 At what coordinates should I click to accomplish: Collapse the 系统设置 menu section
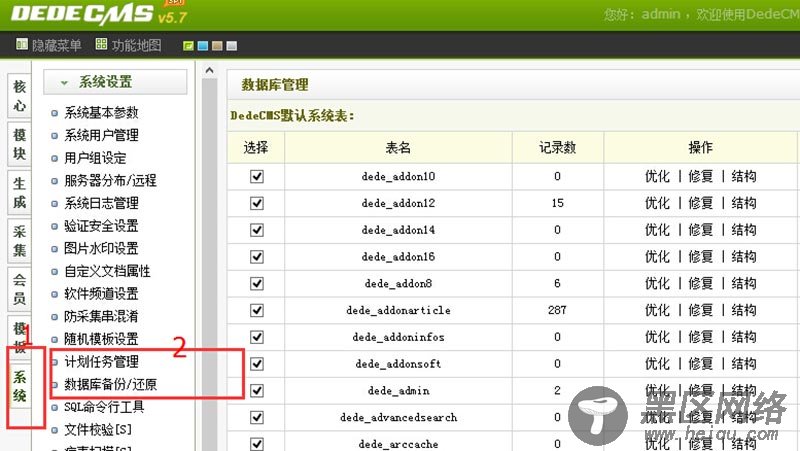[x=115, y=82]
